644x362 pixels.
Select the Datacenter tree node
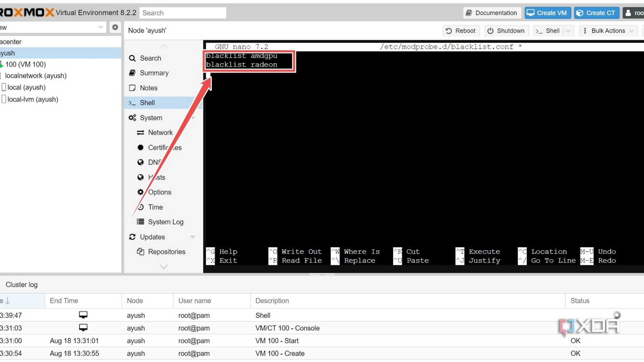pyautogui.click(x=60, y=42)
